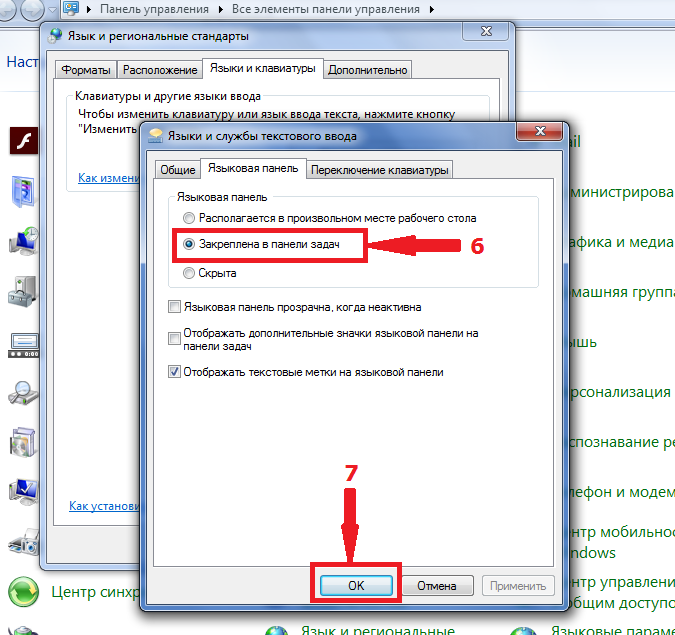Click the software box with disc icon
675x635 pixels.
pyautogui.click(x=23, y=442)
